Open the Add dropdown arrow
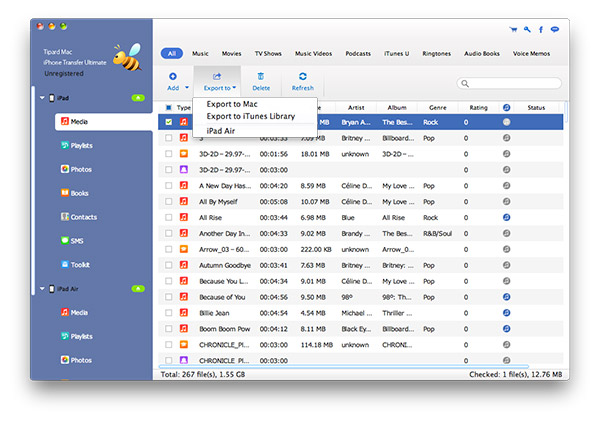Screen dimensions: 600x422 pos(187,88)
